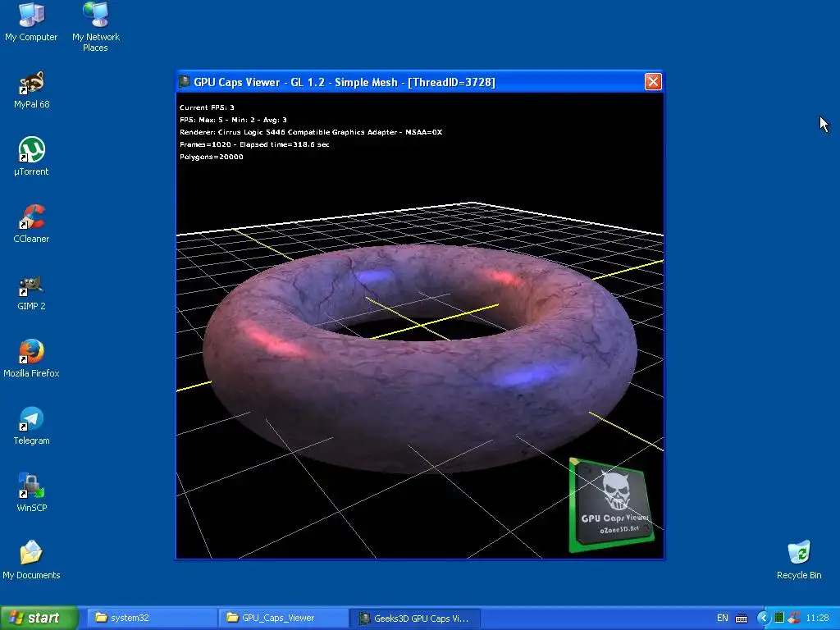Expand hidden tray icons arrow
This screenshot has height=630, width=840.
pyautogui.click(x=763, y=618)
